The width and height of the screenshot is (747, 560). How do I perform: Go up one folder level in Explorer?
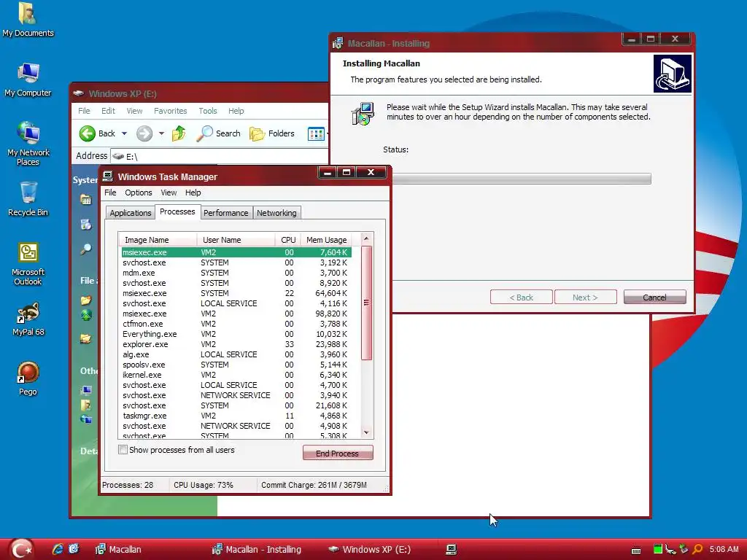tap(179, 133)
